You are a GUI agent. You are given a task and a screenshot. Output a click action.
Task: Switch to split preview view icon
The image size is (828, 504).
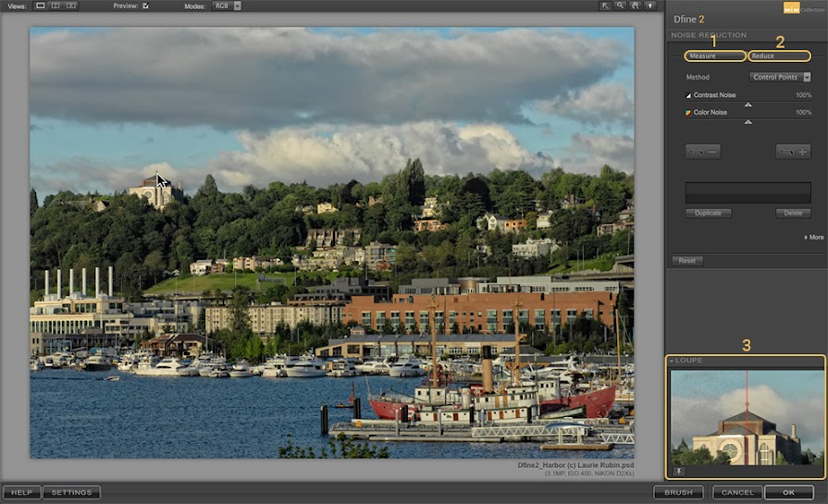coord(56,6)
